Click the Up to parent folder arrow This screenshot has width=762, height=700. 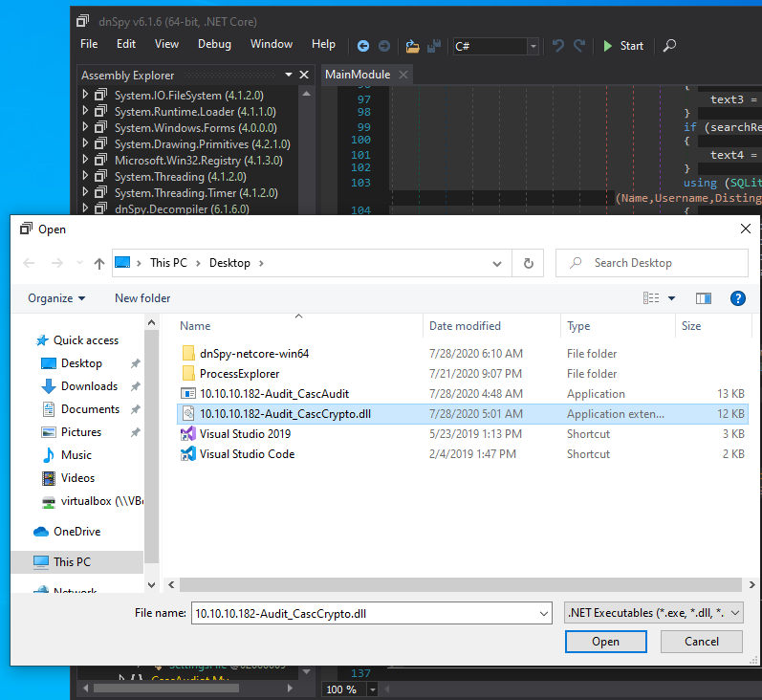[99, 263]
